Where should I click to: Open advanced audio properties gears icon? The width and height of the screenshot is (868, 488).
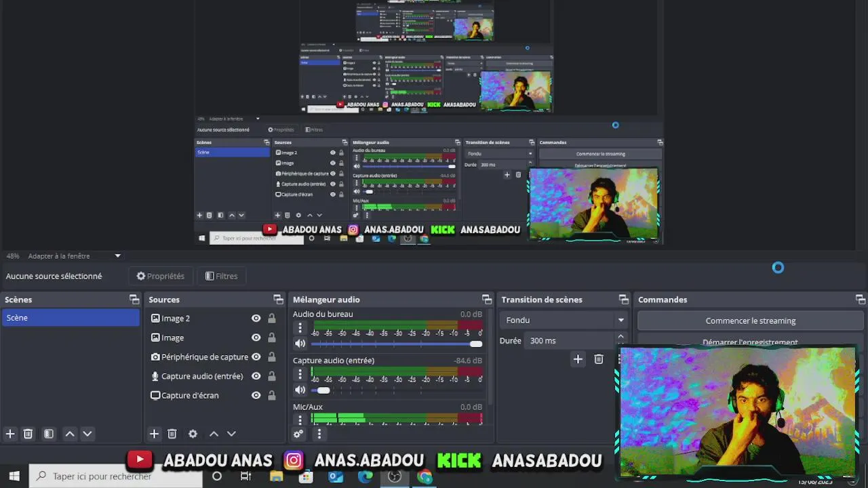click(298, 434)
